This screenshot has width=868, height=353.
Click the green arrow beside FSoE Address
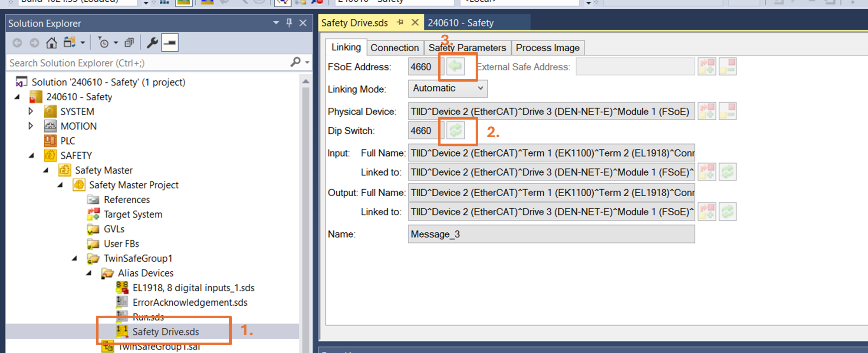[455, 66]
